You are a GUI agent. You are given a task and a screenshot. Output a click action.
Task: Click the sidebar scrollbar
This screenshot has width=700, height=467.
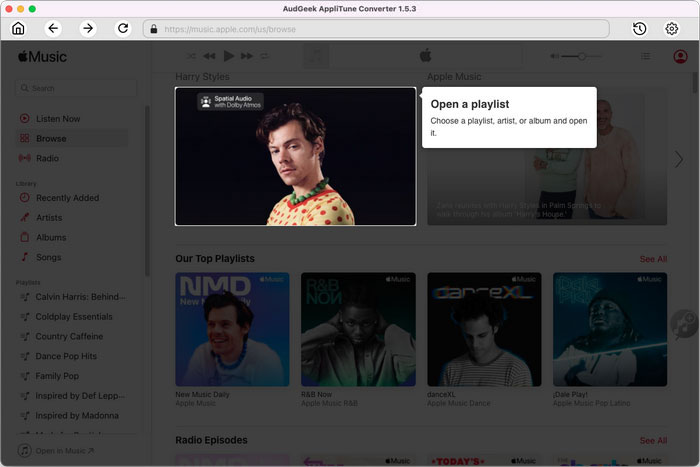point(147,191)
